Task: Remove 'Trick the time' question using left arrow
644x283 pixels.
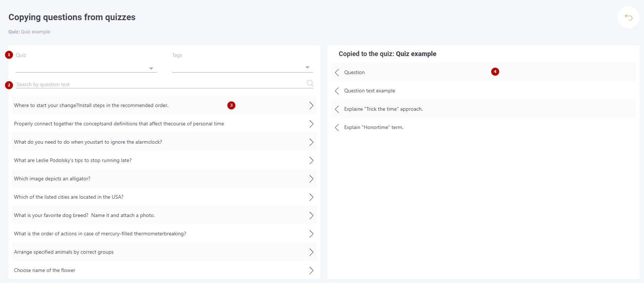Action: point(337,109)
